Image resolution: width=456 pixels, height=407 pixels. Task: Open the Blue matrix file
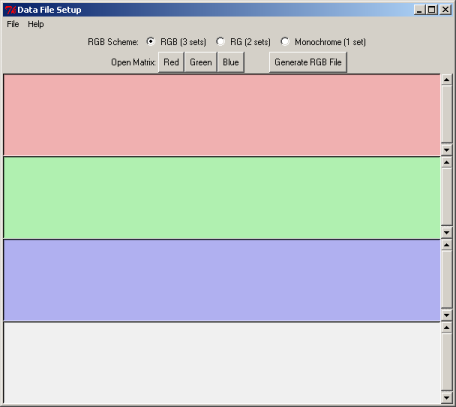point(231,62)
